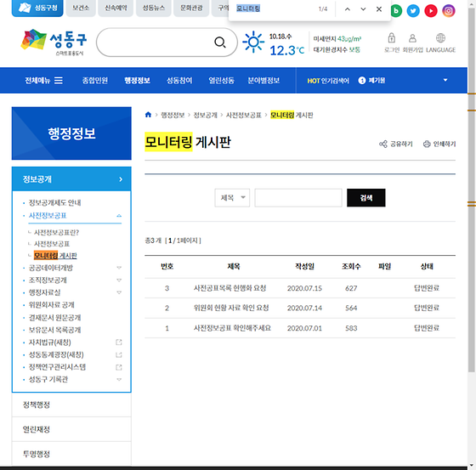
Task: Open the 분야별정보 menu
Action: (263, 81)
